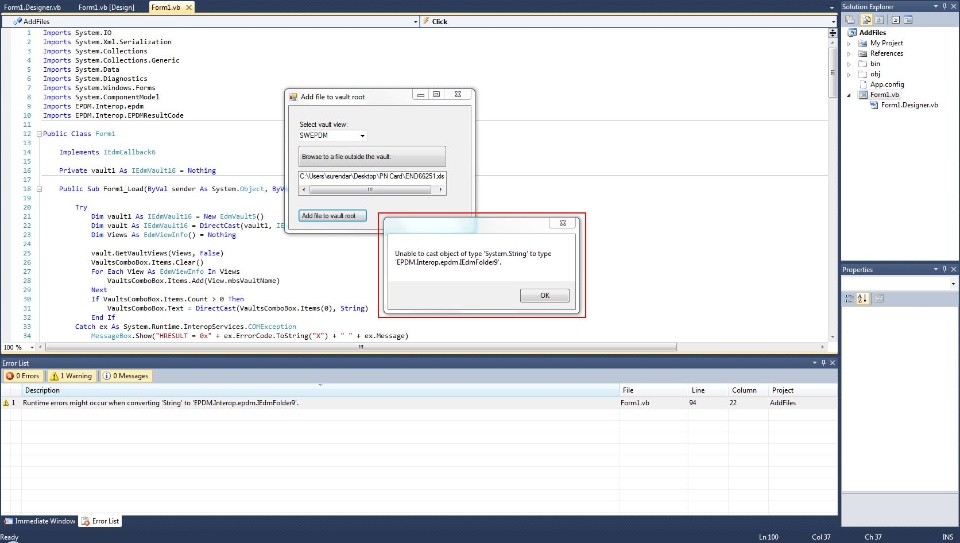The image size is (960, 543).
Task: Click horizontal scrollbar in file path box
Action: 372,190
